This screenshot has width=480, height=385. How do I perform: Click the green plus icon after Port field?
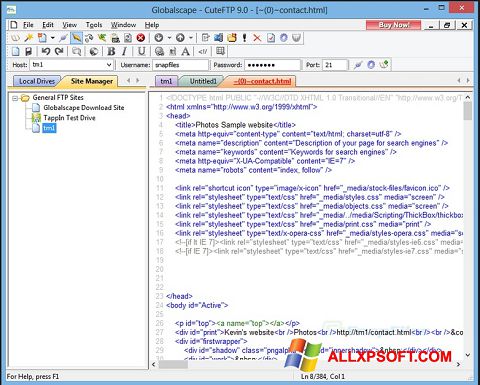pos(384,65)
